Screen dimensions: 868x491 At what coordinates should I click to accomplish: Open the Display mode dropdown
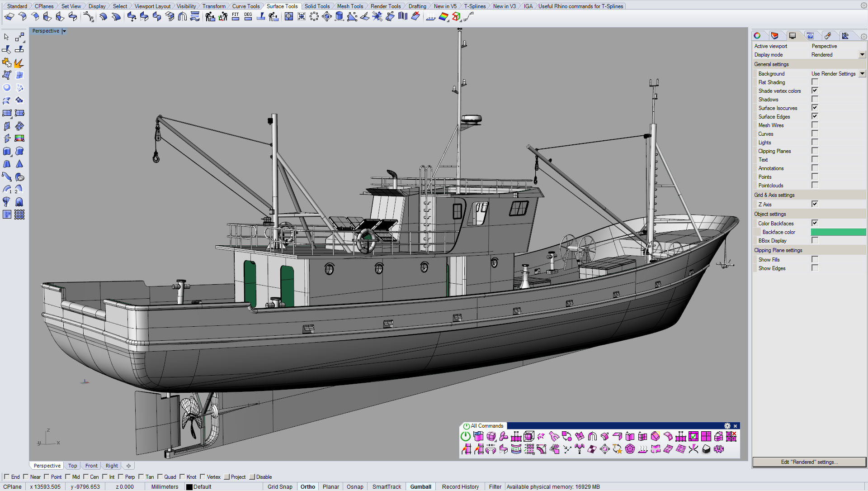tap(862, 55)
